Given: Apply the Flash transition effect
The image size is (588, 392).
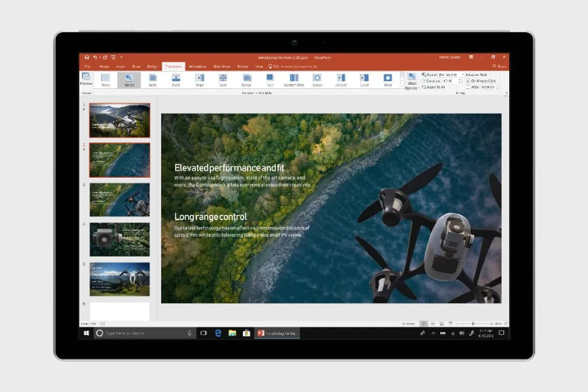Looking at the screenshot, I should click(x=388, y=81).
